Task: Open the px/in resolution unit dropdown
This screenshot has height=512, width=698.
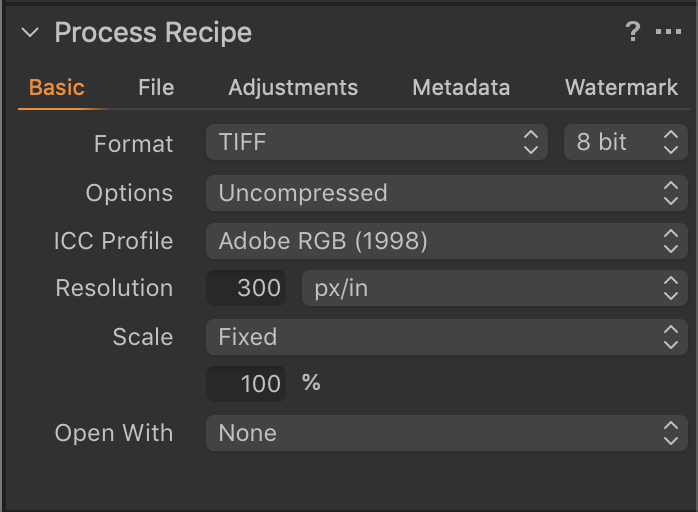Action: point(494,289)
